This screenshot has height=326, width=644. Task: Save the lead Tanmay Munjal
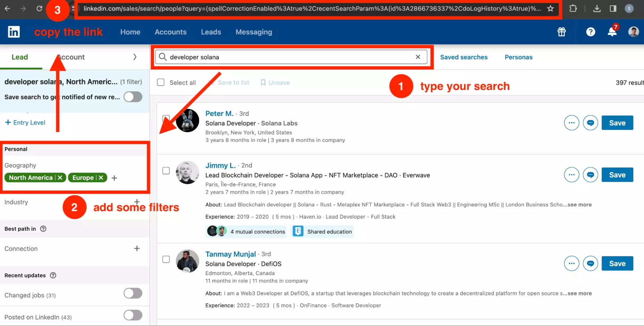[x=617, y=263]
